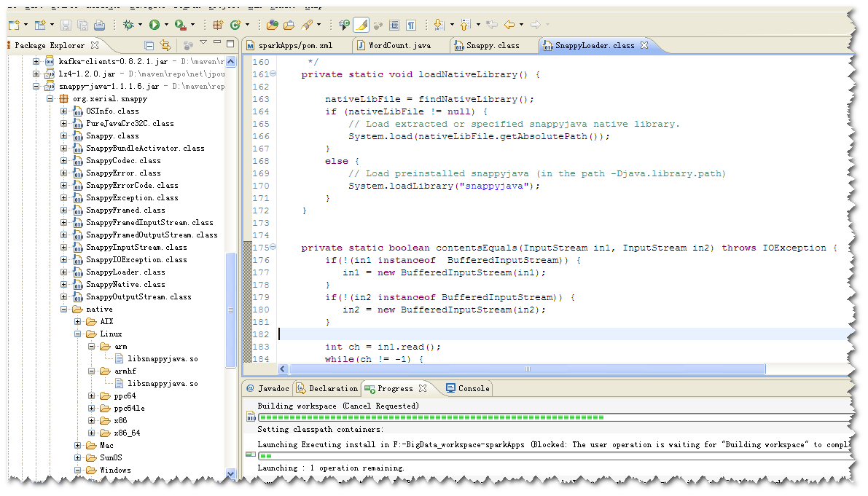Open Package Explorer view menu triangle
The width and height of the screenshot is (868, 496).
pos(203,42)
